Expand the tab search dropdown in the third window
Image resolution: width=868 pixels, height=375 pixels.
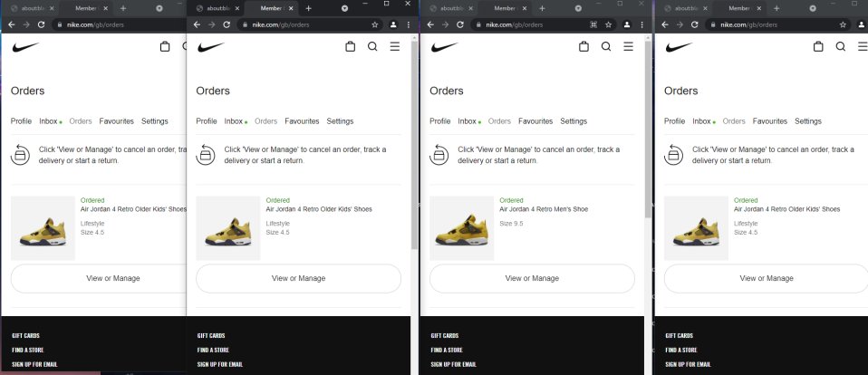[578, 8]
